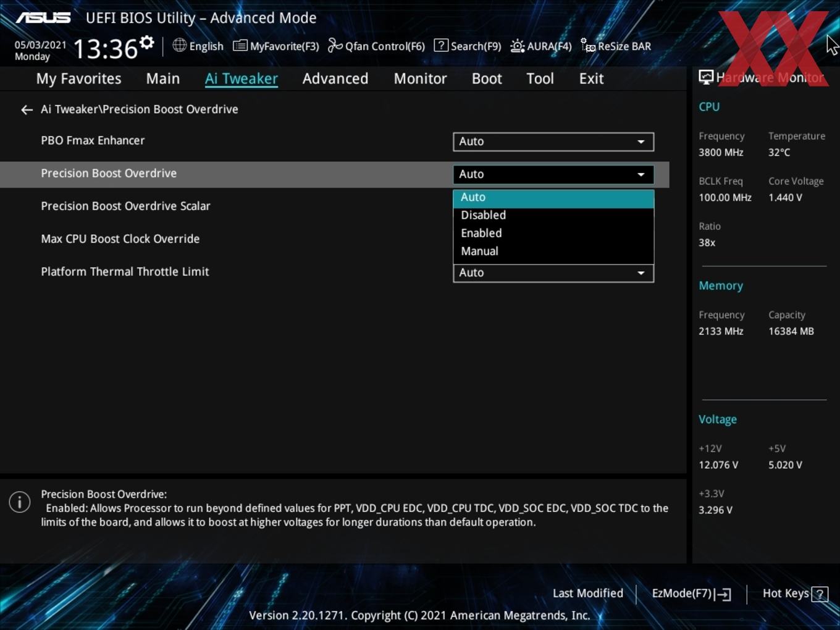Click the CPU temperature value 32°C
Viewport: 840px width, 630px height.
tap(779, 153)
